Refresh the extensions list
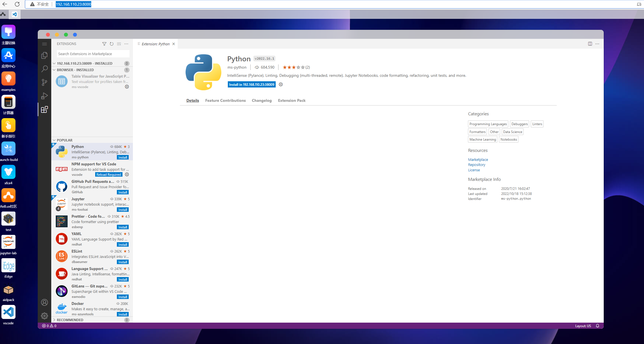The image size is (644, 344). click(x=112, y=44)
